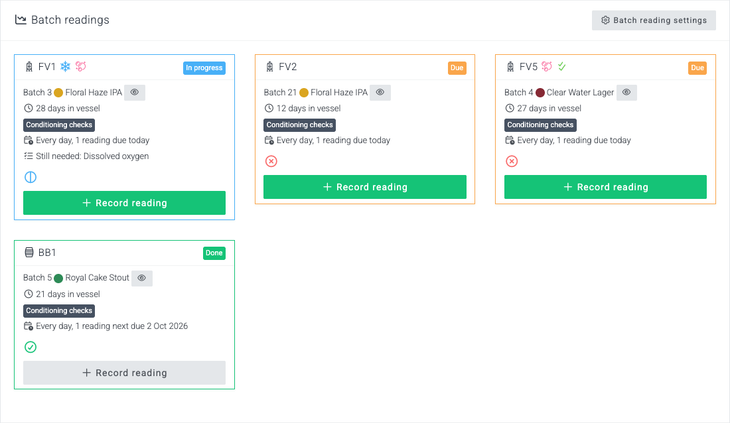Screen dimensions: 730x423
Task: Click the FV5 pink heart icon
Action: 547,67
